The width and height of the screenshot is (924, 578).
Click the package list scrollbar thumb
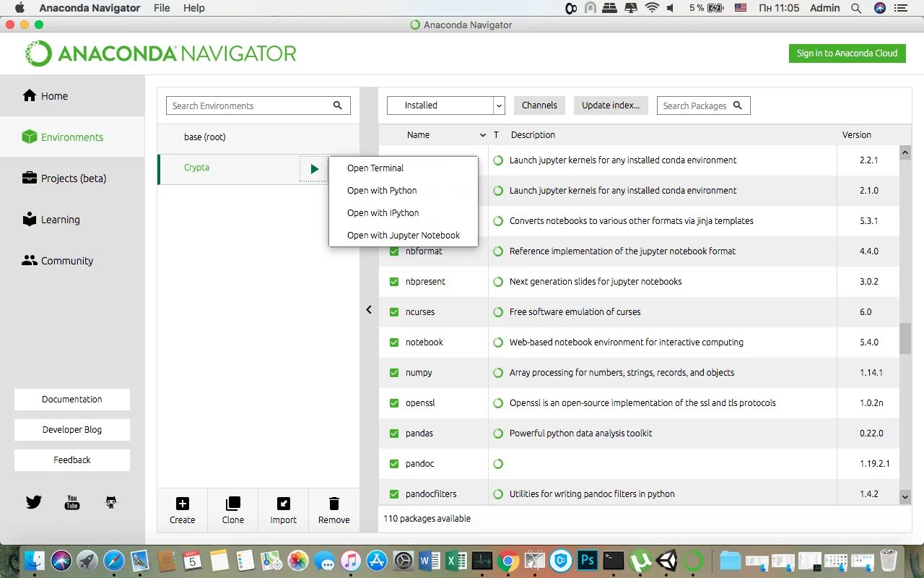[905, 339]
